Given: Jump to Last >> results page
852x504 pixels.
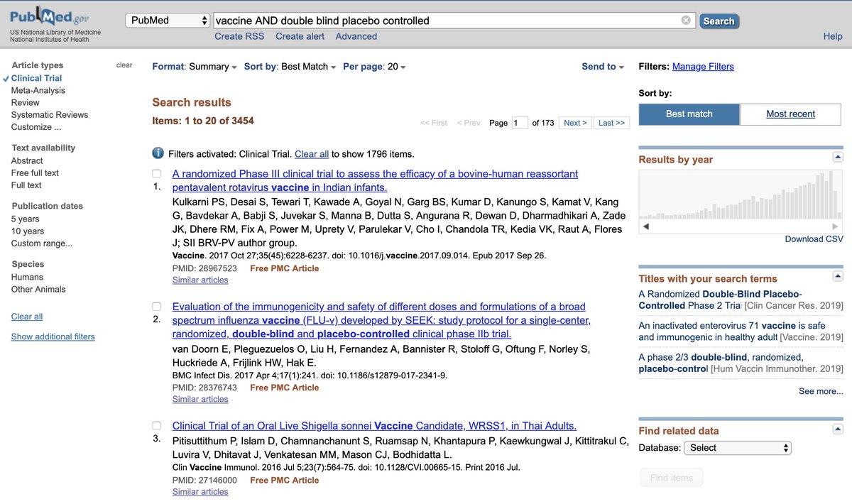Looking at the screenshot, I should (611, 123).
